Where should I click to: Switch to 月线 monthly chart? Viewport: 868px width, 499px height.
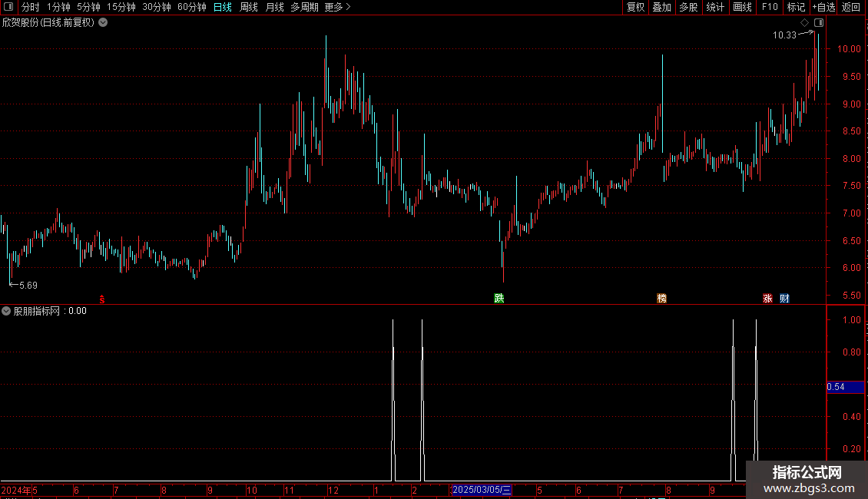tap(274, 7)
